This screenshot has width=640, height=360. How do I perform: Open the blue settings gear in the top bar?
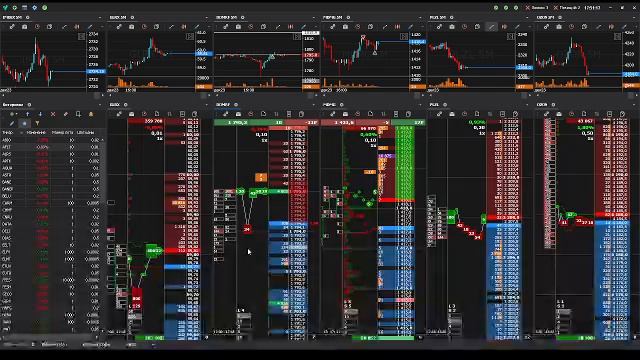pyautogui.click(x=34, y=7)
